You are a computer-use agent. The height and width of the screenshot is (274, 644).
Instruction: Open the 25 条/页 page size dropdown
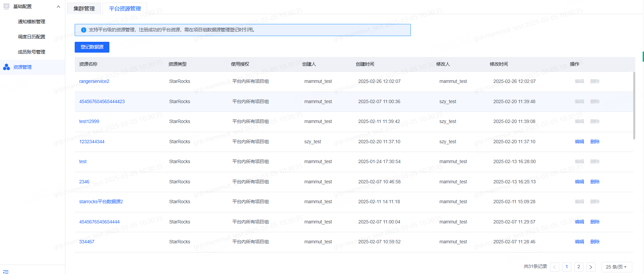(617, 267)
